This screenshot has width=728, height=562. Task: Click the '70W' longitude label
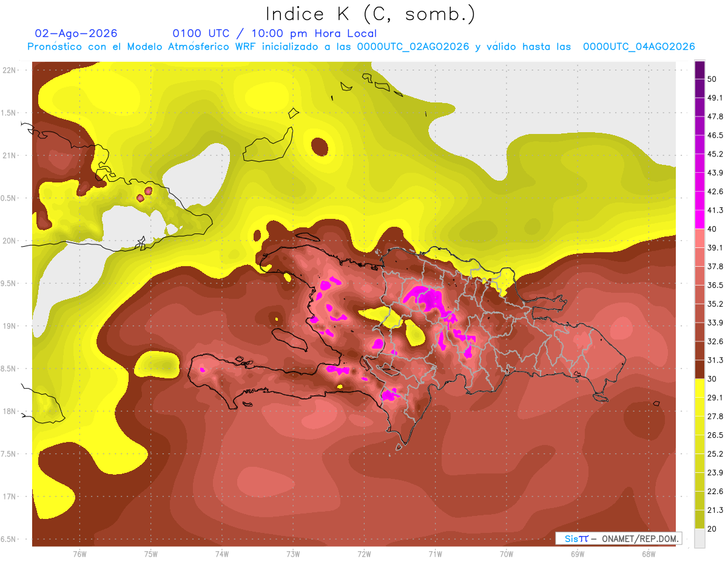point(507,554)
